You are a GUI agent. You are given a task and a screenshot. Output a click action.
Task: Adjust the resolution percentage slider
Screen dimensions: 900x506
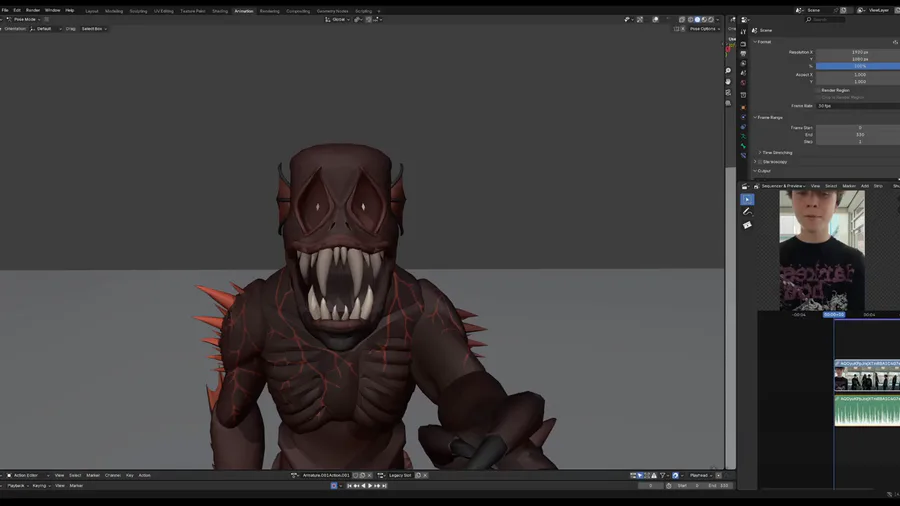(x=858, y=66)
